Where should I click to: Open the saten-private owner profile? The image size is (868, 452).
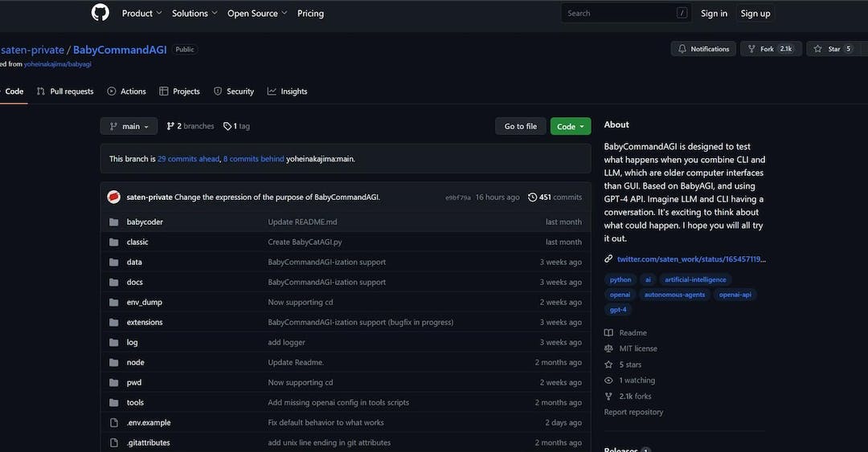(x=32, y=50)
